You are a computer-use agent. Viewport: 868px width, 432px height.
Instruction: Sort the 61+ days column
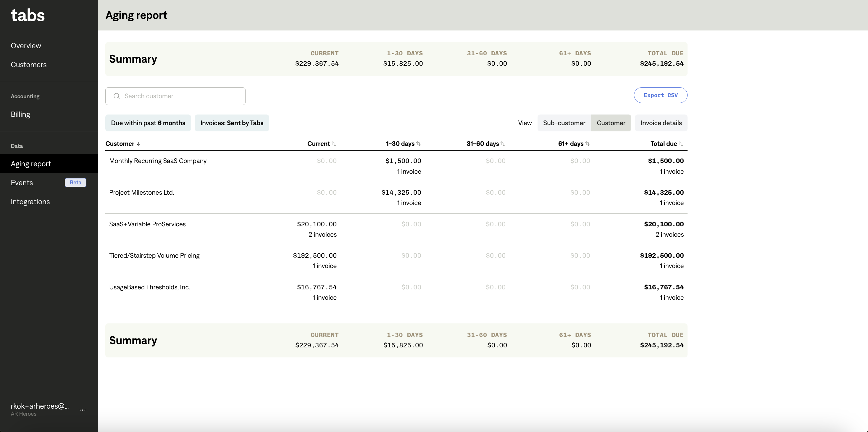point(587,144)
